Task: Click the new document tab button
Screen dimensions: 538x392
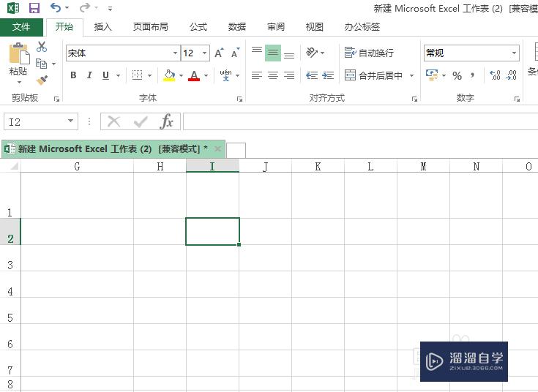Action: pyautogui.click(x=236, y=150)
